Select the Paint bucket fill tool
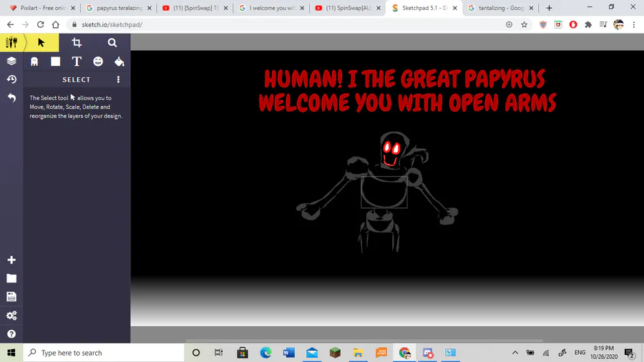This screenshot has width=644, height=362. (x=119, y=62)
